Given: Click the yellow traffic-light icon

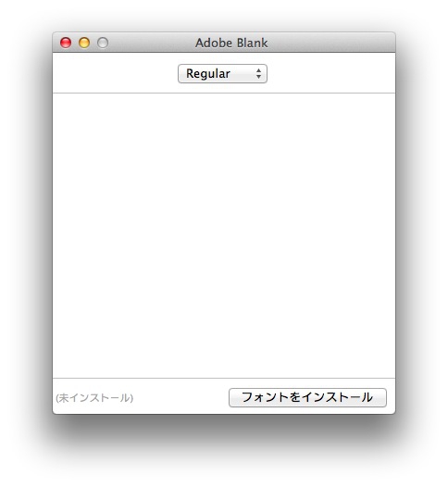Looking at the screenshot, I should [x=84, y=43].
